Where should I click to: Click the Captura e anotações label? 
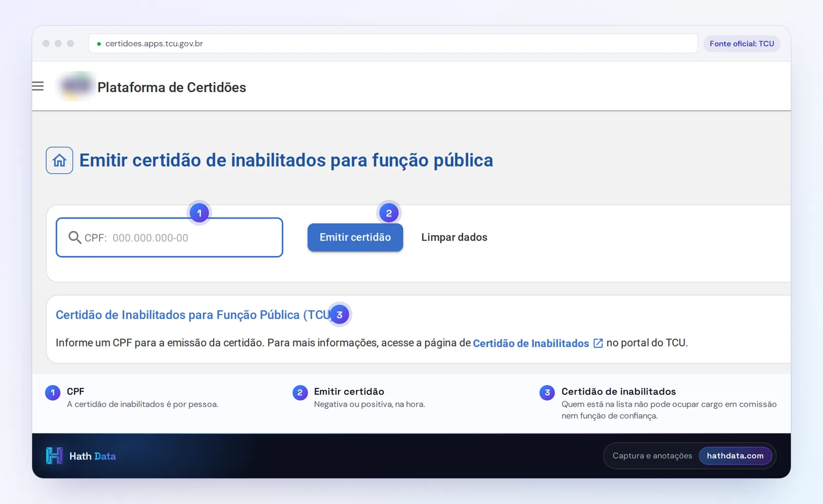click(652, 456)
